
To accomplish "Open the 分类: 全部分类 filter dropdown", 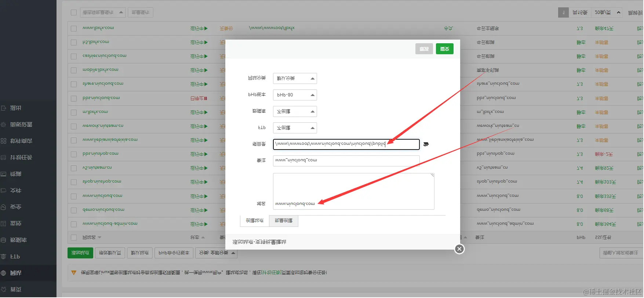I will 217,253.
